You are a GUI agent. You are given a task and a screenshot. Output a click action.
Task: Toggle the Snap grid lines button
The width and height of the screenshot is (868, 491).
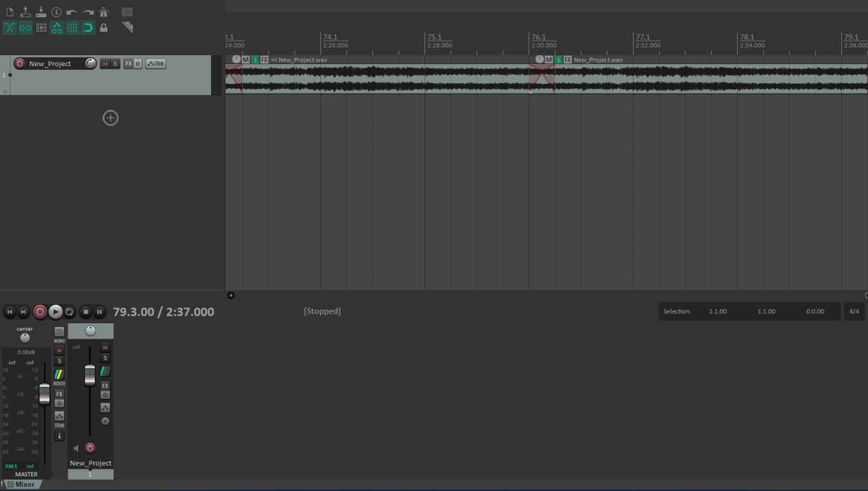point(72,27)
